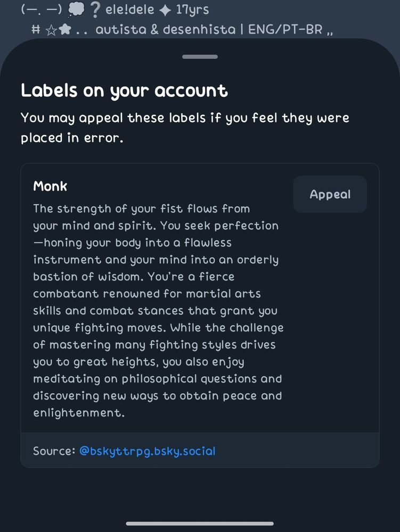The image size is (400, 532).
Task: Tap the sheet drag handle at top
Action: (x=200, y=57)
